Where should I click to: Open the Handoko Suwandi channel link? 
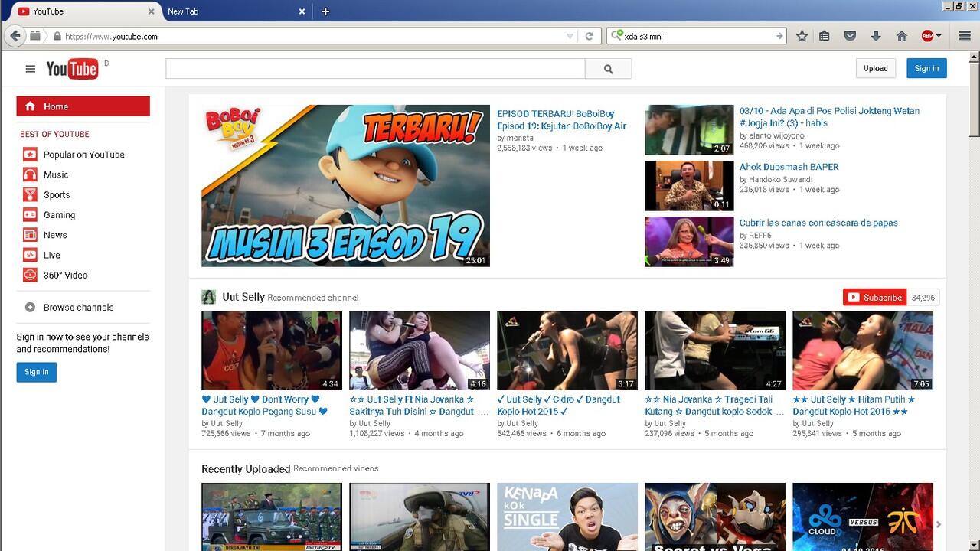pyautogui.click(x=781, y=180)
